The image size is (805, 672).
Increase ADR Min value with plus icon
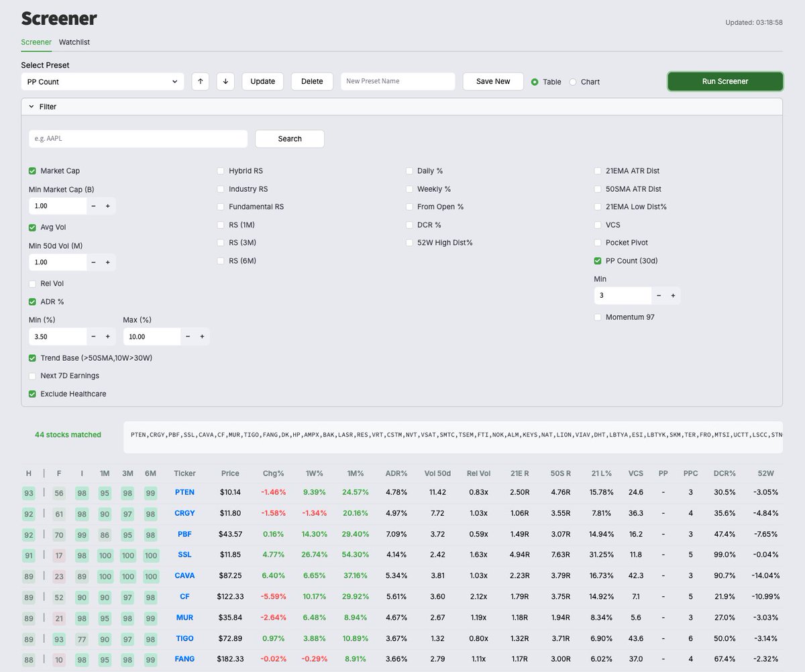[107, 336]
